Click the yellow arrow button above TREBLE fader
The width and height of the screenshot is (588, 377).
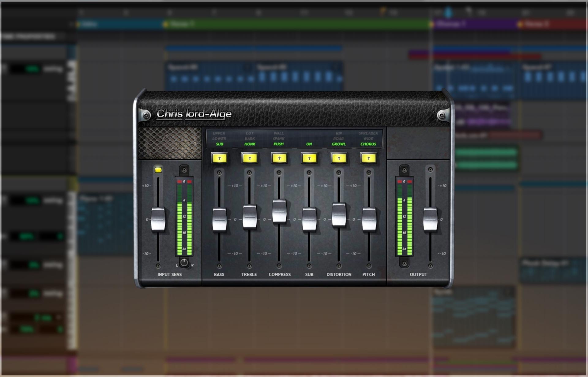[x=250, y=158]
